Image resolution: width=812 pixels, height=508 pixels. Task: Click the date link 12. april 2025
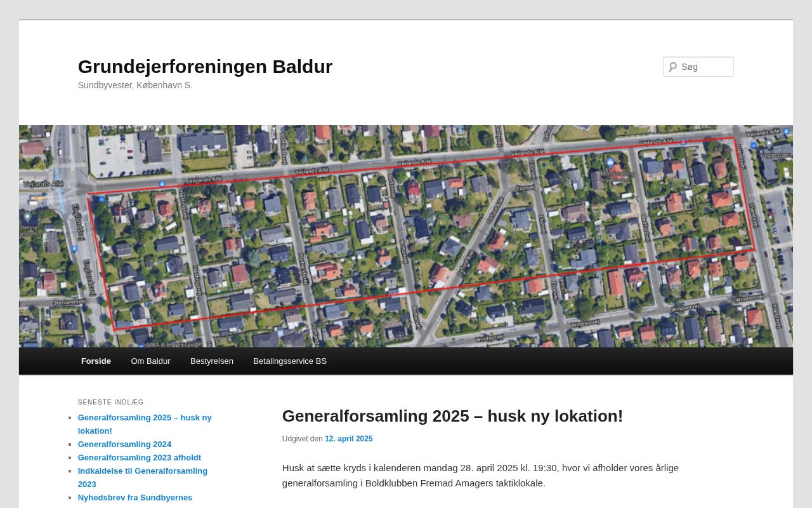pyautogui.click(x=349, y=439)
